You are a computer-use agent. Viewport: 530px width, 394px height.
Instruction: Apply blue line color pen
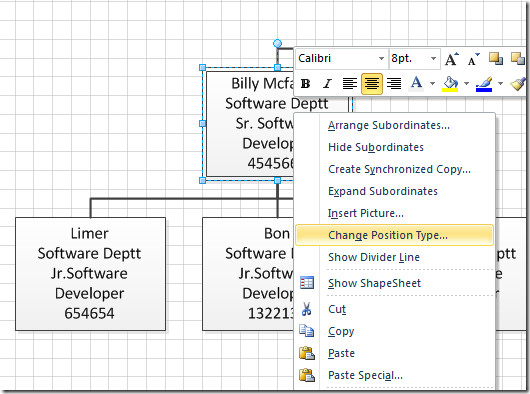point(484,83)
